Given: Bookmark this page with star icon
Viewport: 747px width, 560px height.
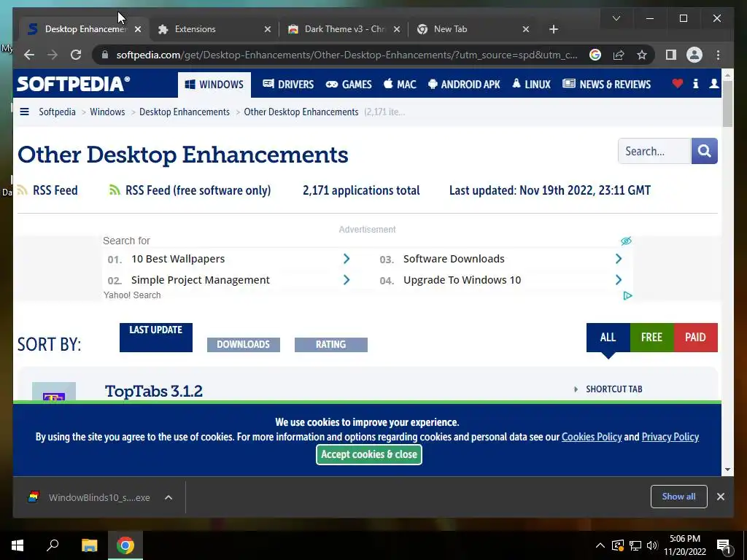Looking at the screenshot, I should tap(642, 55).
